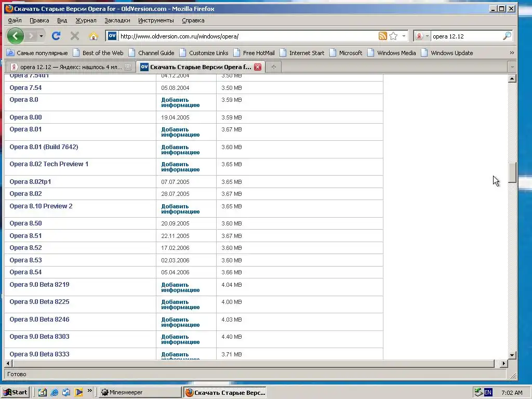This screenshot has width=532, height=399.
Task: Open the history dropdown beside Forward button
Action: [x=41, y=36]
